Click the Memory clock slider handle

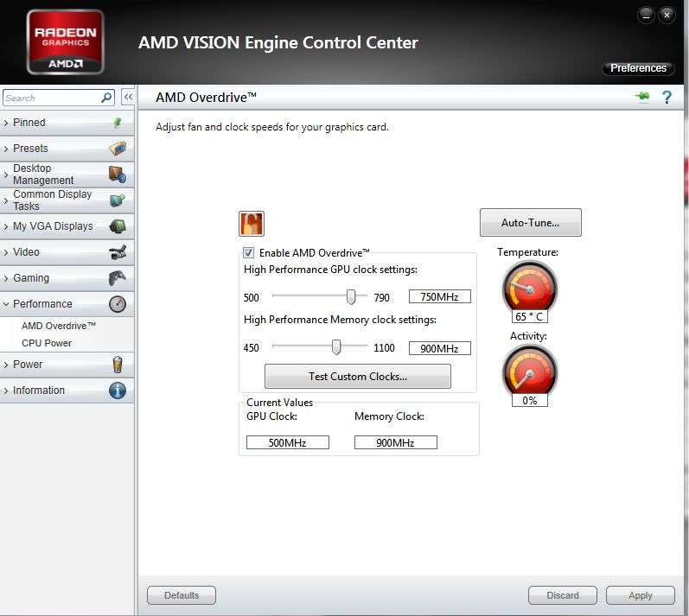[336, 346]
